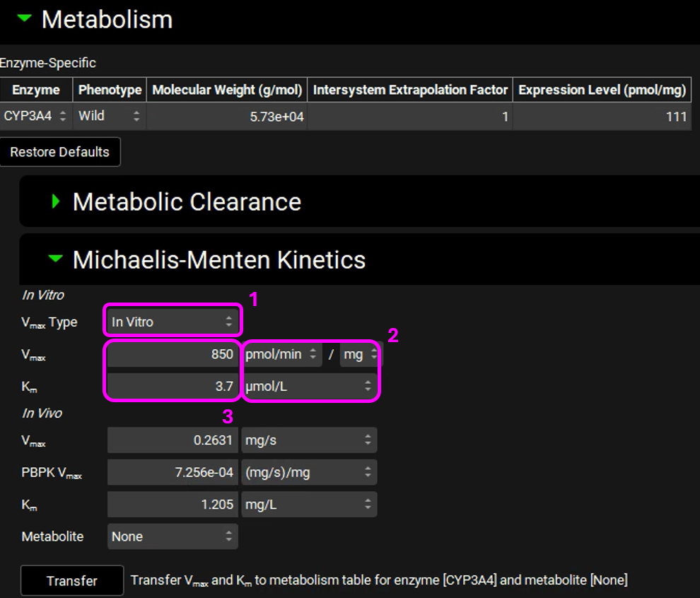This screenshot has width=700, height=598.
Task: Click the in vivo Km field 1.205
Action: coord(173,505)
